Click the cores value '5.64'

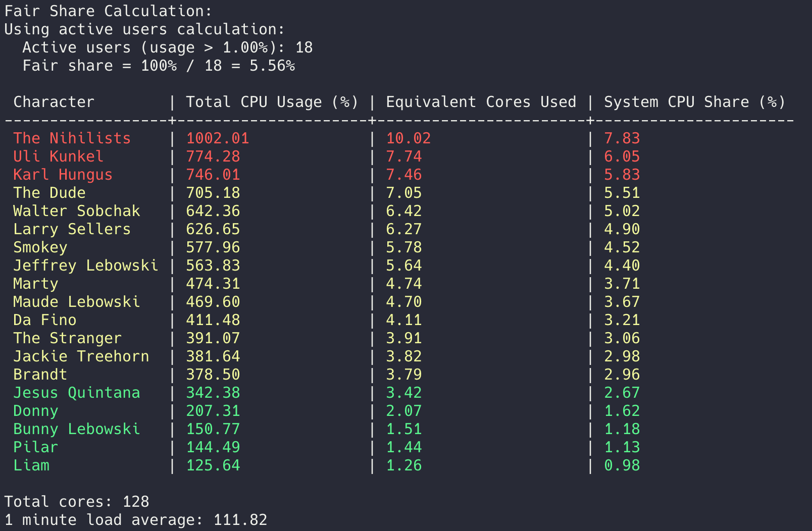404,265
